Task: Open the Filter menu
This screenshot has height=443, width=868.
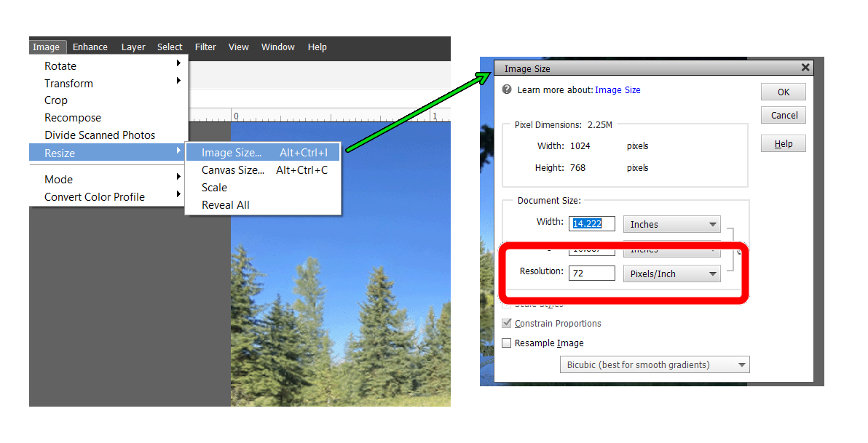Action: coord(205,47)
